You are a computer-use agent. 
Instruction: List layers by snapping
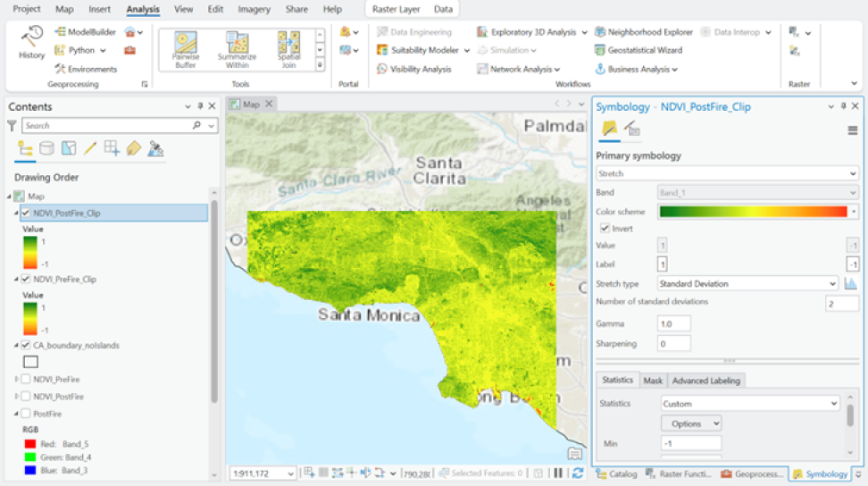pyautogui.click(x=112, y=148)
